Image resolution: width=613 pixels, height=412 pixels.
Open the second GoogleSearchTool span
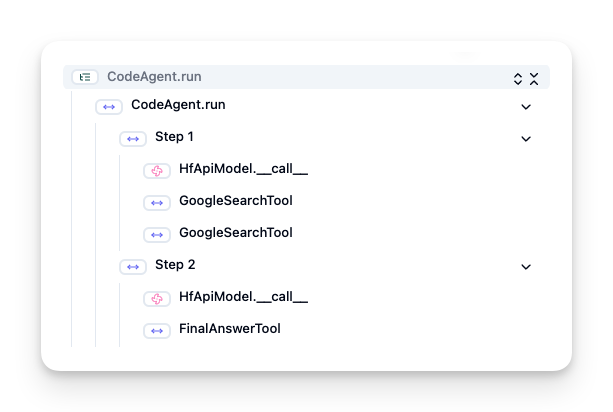pyautogui.click(x=235, y=233)
